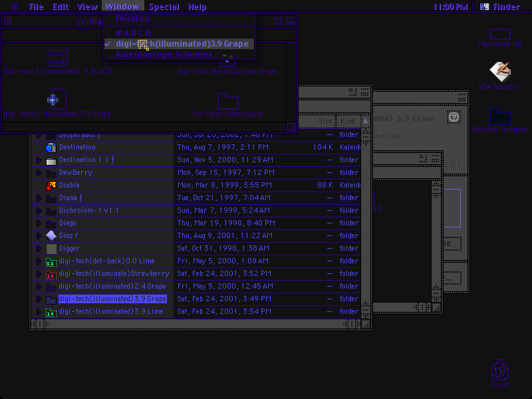
Task: Click the help question mark in background window
Action: click(454, 117)
